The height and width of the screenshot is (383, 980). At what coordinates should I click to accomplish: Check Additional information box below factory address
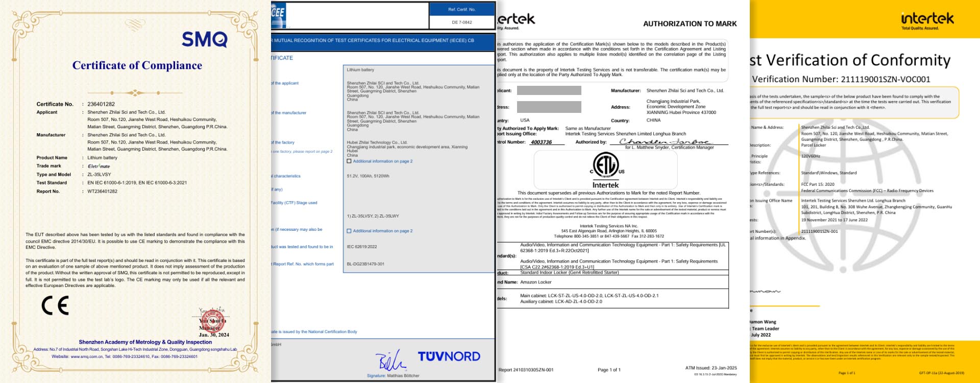pyautogui.click(x=349, y=161)
